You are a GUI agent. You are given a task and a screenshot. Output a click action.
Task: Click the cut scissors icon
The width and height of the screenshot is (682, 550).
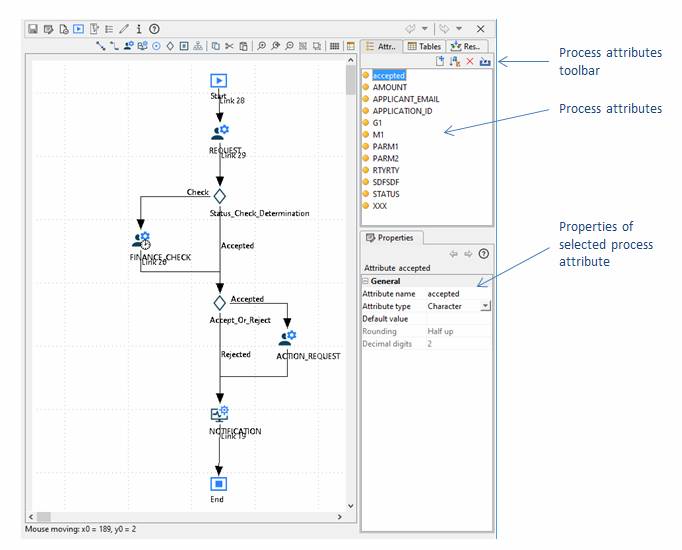point(229,46)
